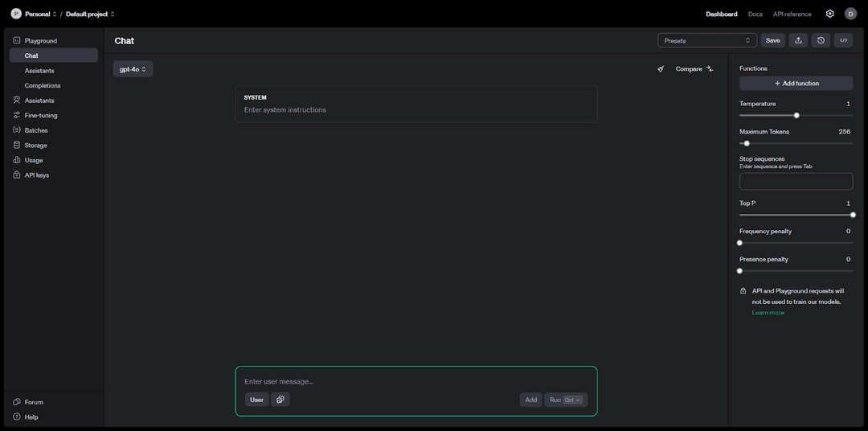This screenshot has height=431, width=868.
Task: Click the share/upload icon beside Save
Action: pos(798,40)
